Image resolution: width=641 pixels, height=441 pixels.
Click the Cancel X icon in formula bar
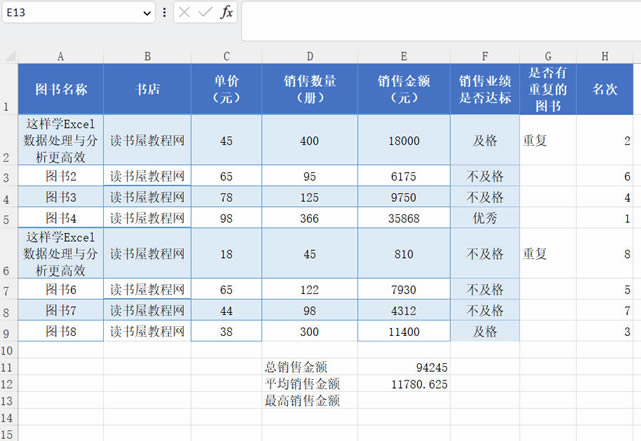coord(185,12)
